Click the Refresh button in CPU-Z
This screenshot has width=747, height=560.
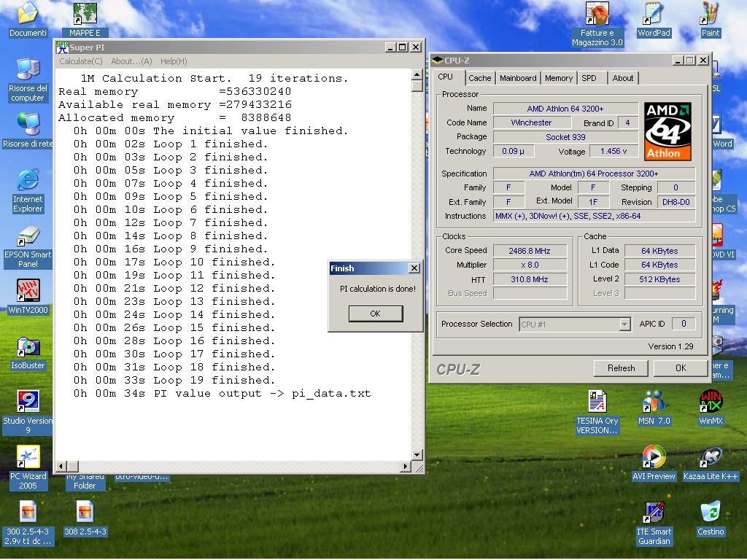(621, 368)
